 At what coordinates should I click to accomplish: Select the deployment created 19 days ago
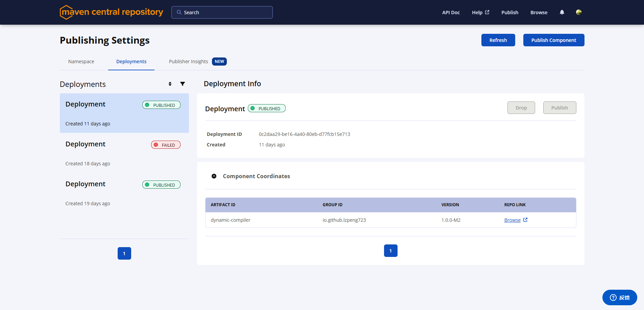(124, 193)
